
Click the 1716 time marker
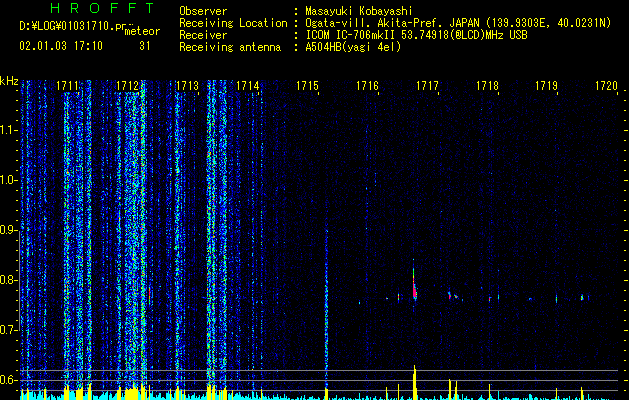(x=367, y=86)
